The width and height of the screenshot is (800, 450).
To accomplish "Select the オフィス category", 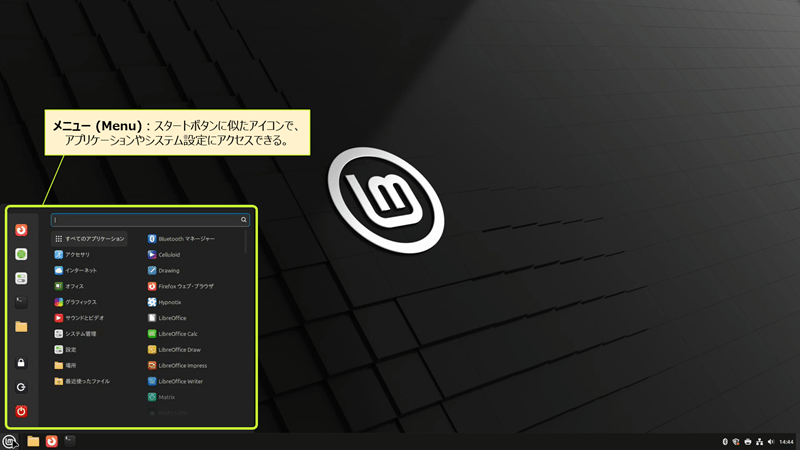I will [x=90, y=286].
